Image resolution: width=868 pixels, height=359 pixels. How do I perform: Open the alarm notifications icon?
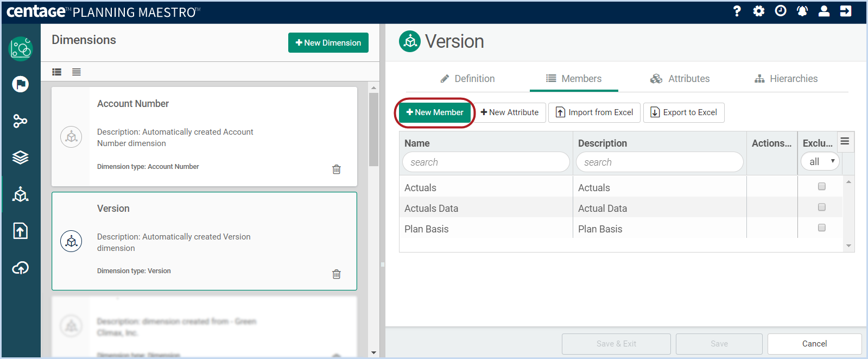[802, 11]
